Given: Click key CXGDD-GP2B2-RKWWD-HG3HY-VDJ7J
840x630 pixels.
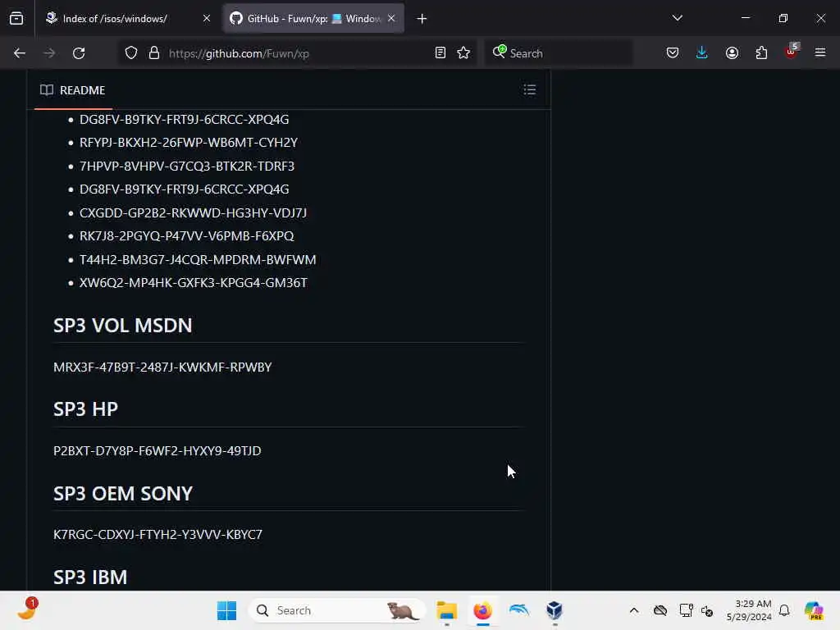Looking at the screenshot, I should (194, 212).
